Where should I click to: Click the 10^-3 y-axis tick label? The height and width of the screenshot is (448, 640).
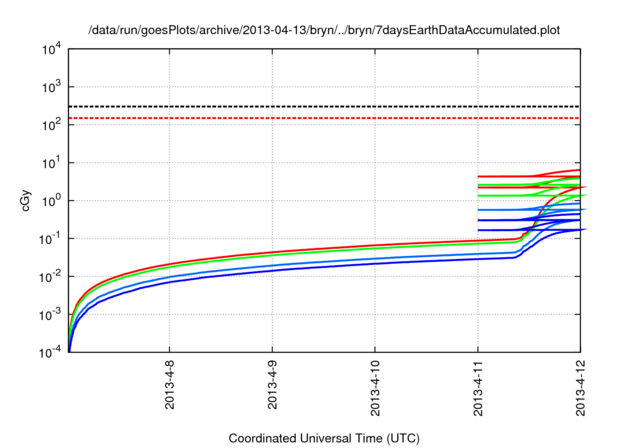tap(50, 314)
